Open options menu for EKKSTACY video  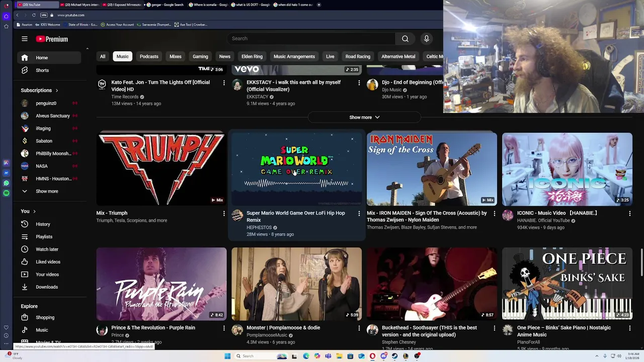(x=359, y=82)
